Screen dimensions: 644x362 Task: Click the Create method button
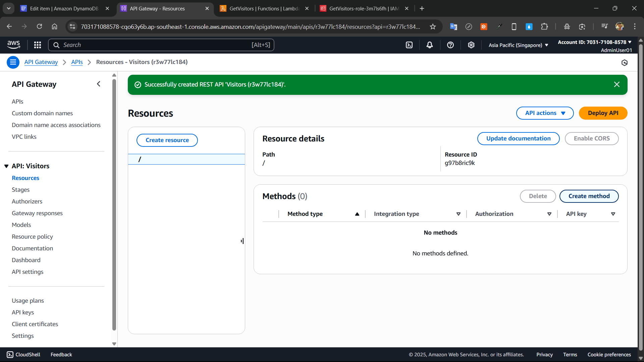(x=589, y=196)
